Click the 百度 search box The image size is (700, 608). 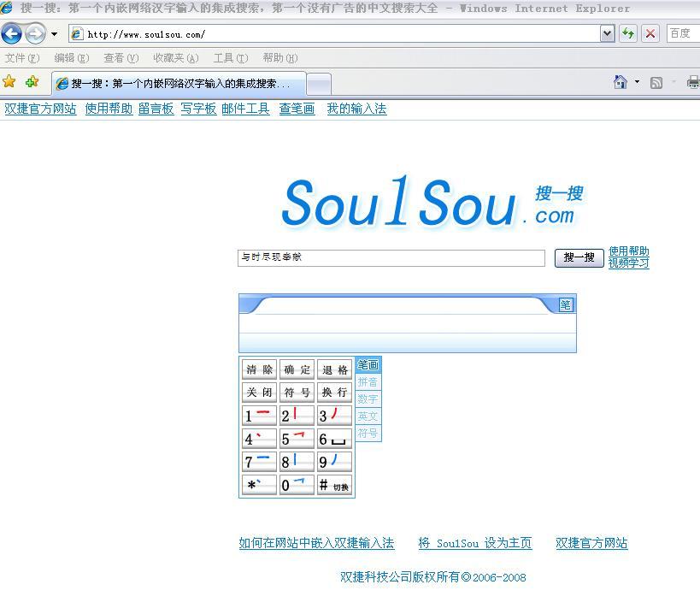coord(684,34)
